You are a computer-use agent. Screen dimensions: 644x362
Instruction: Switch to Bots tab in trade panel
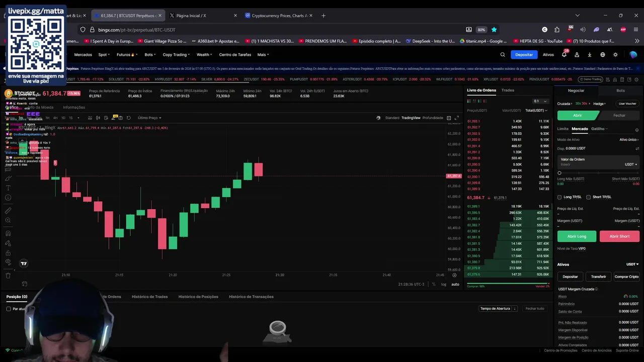pos(620,90)
